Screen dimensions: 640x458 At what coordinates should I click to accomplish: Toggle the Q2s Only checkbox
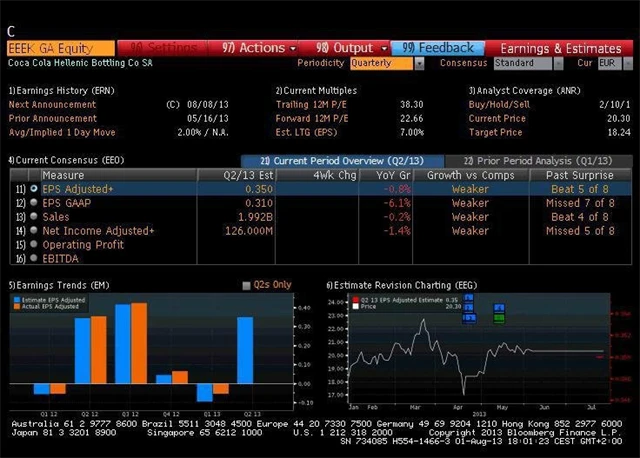[x=246, y=285]
